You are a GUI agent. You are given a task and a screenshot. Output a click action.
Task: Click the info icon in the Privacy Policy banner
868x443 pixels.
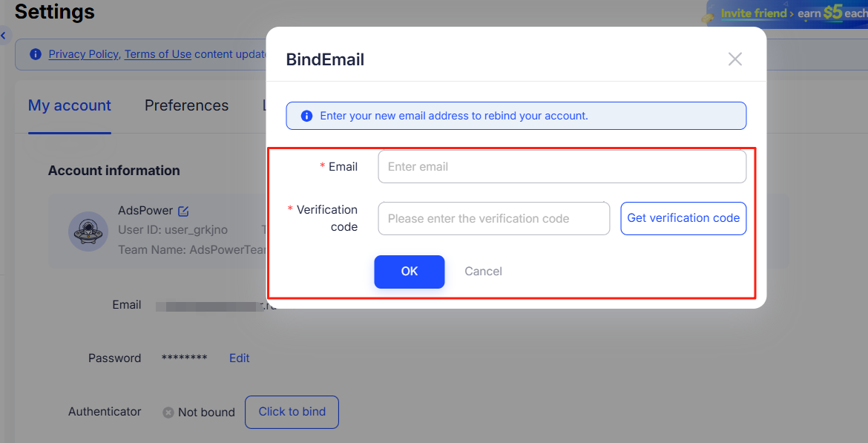pos(35,53)
